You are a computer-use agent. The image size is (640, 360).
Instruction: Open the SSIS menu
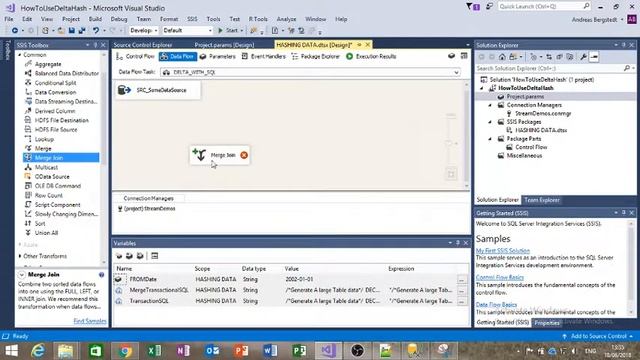click(x=192, y=19)
